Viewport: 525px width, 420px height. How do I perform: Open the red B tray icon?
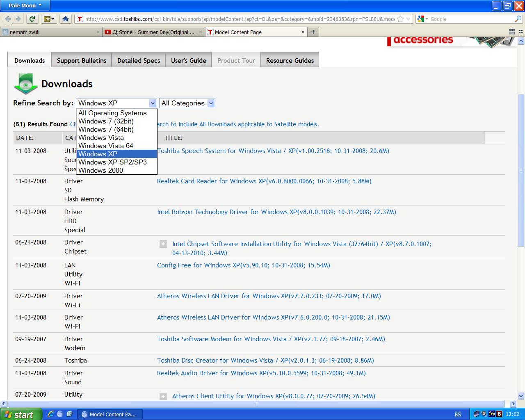pyautogui.click(x=499, y=414)
